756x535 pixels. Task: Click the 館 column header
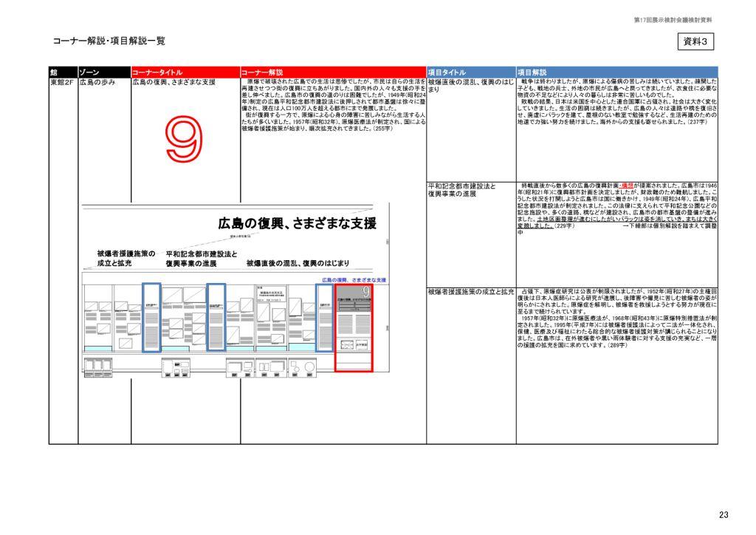coord(63,72)
